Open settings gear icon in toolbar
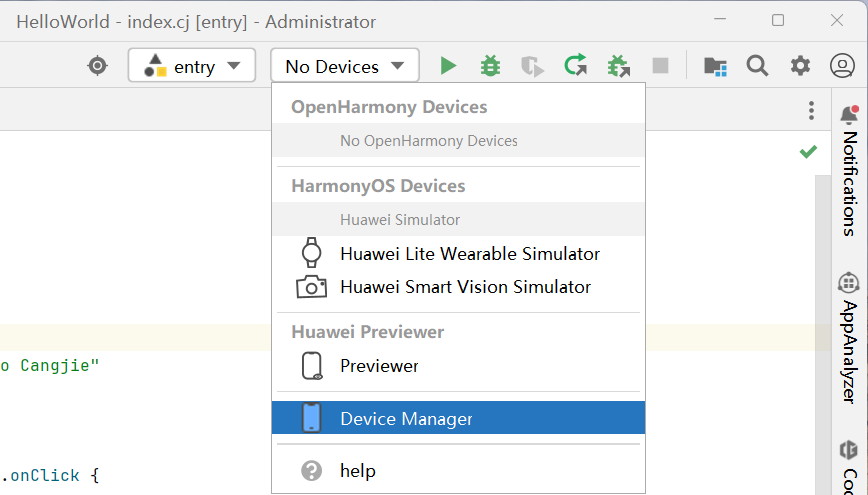The height and width of the screenshot is (495, 868). pos(800,66)
